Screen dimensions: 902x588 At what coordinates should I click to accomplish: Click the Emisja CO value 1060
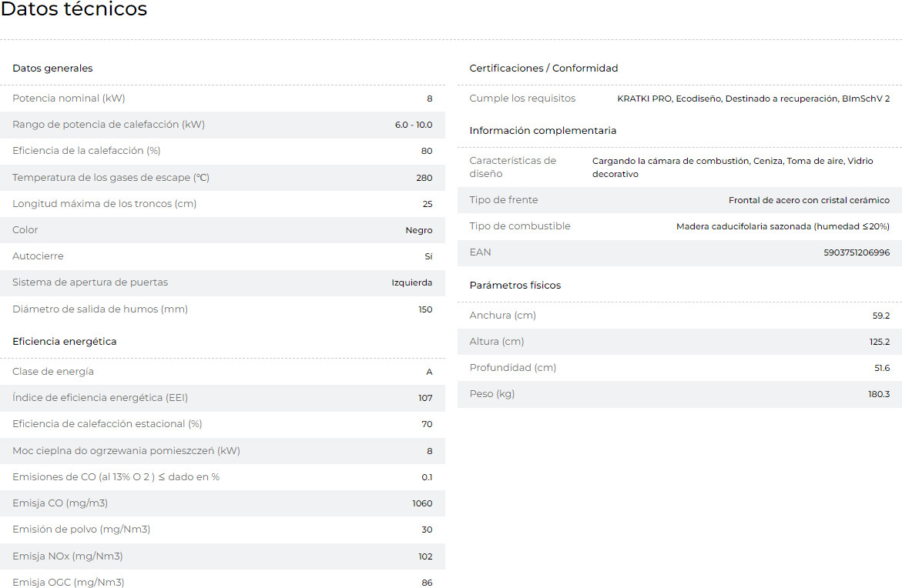422,504
